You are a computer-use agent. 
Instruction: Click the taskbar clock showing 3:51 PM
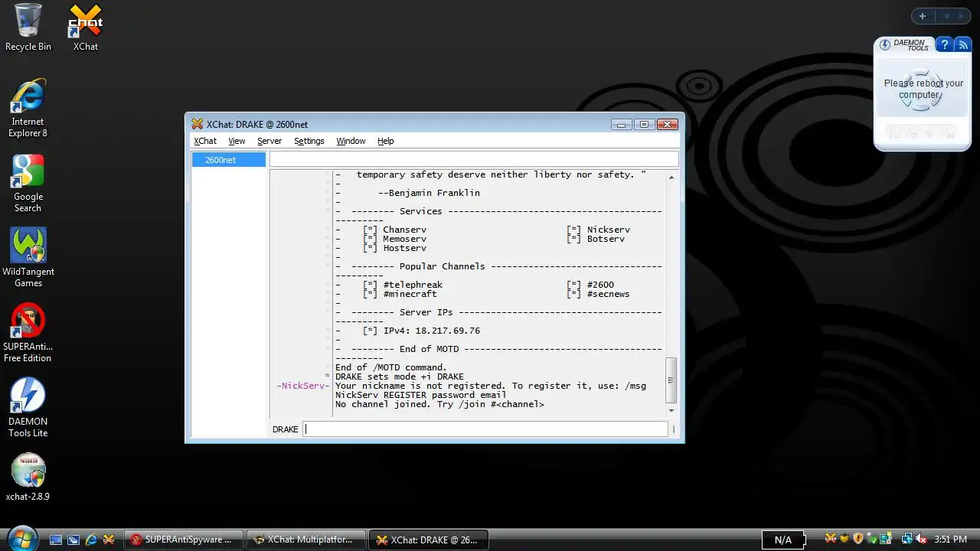951,540
